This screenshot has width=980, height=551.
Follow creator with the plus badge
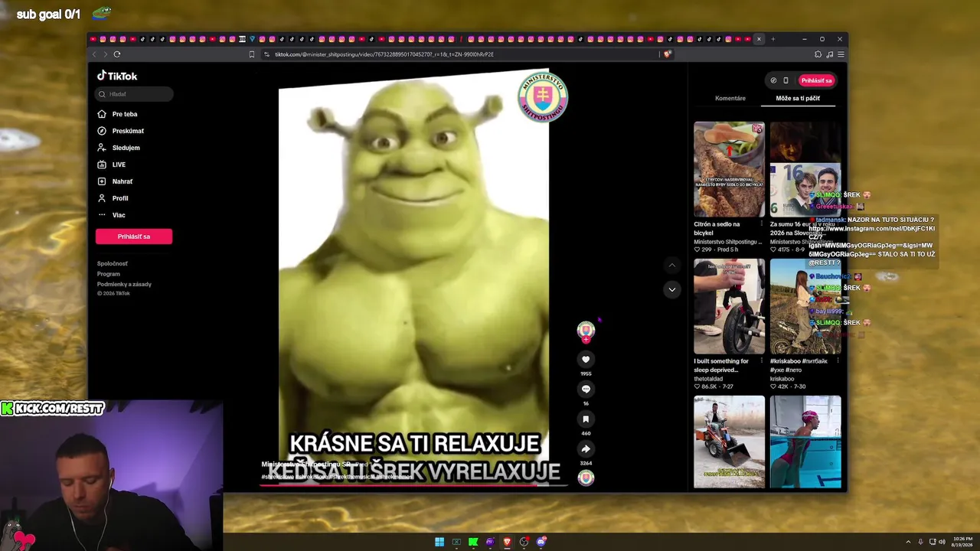[x=586, y=340]
